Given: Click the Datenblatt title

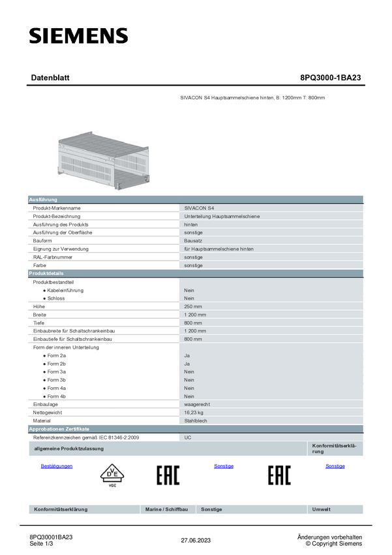Looking at the screenshot, I should (x=50, y=78).
